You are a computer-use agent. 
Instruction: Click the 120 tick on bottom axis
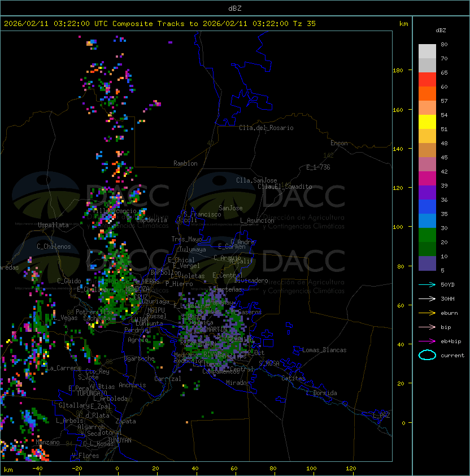coord(351,469)
